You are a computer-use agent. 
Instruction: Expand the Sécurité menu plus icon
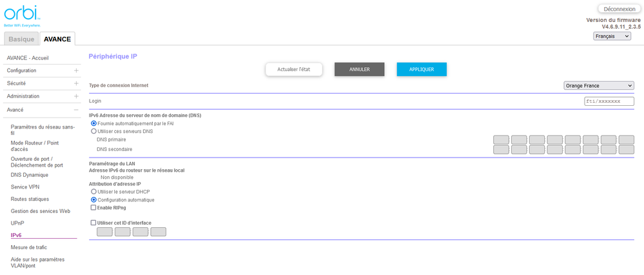tap(76, 83)
